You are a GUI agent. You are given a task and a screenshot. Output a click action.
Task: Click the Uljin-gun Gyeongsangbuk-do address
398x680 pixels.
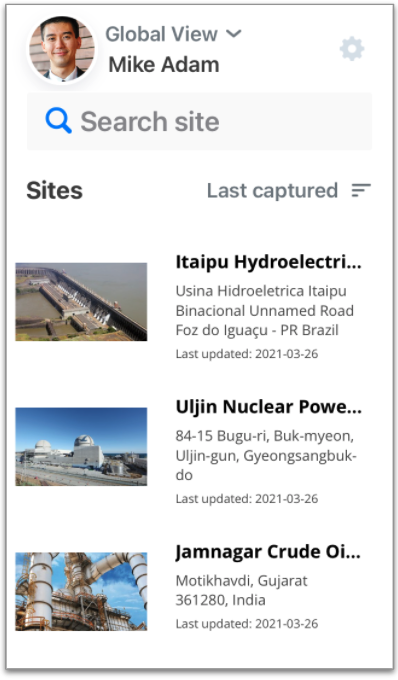[x=266, y=455]
